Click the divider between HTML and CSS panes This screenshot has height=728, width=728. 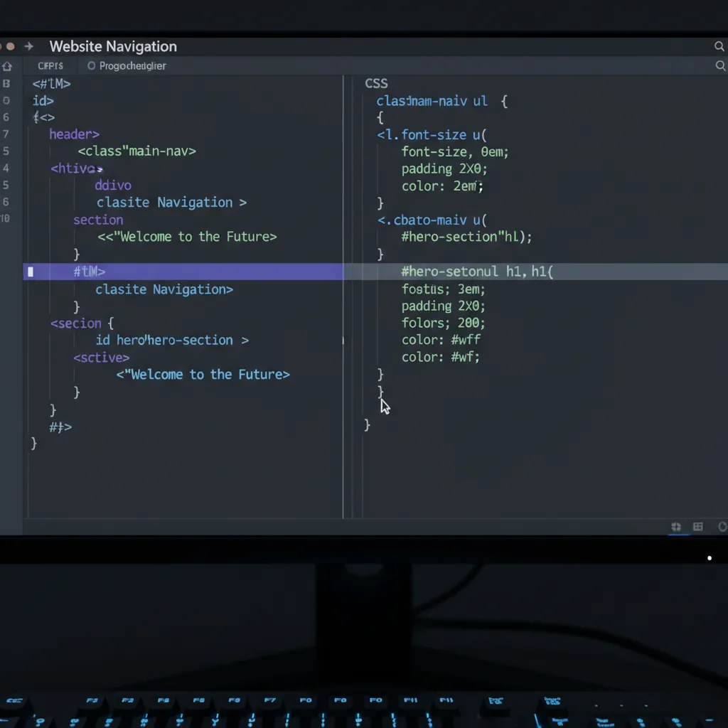point(343,299)
